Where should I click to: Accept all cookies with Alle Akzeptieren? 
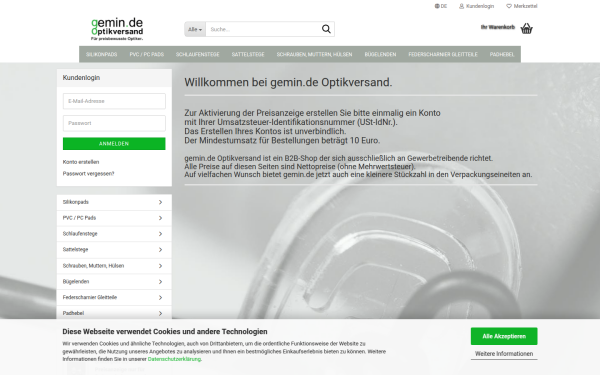point(504,336)
